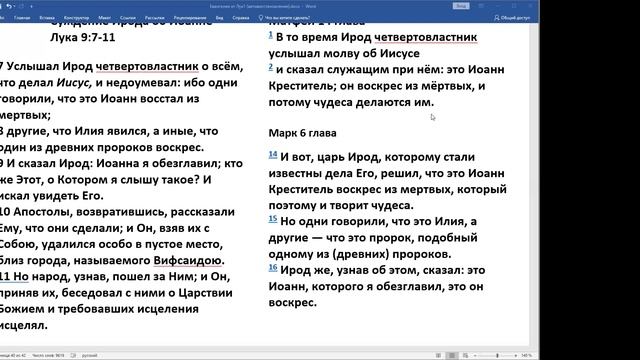Image resolution: width=640 pixels, height=360 pixels.
Task: Click the line 'потому чудеса делаются им.'
Action: (351, 102)
